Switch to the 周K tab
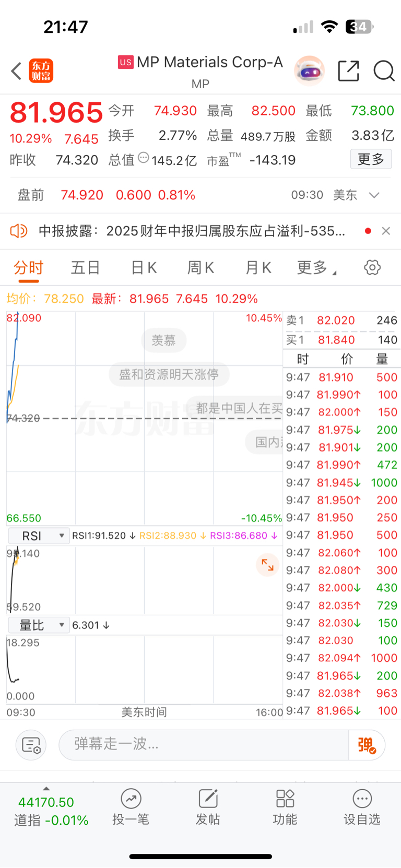 [200, 268]
